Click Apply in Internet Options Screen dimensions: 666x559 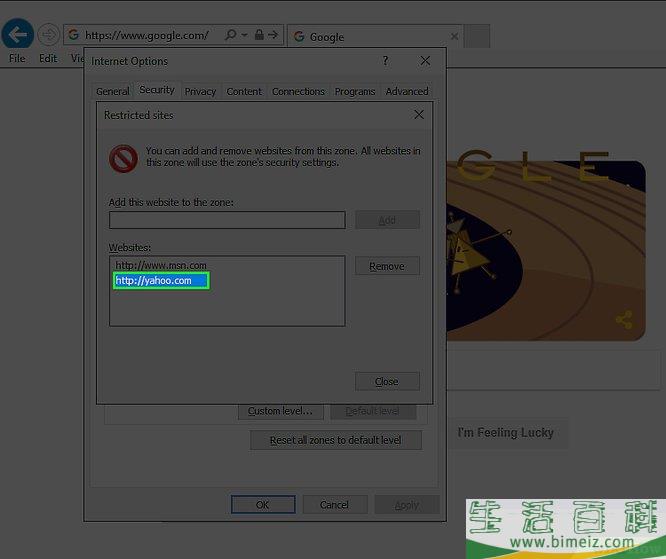coord(406,505)
